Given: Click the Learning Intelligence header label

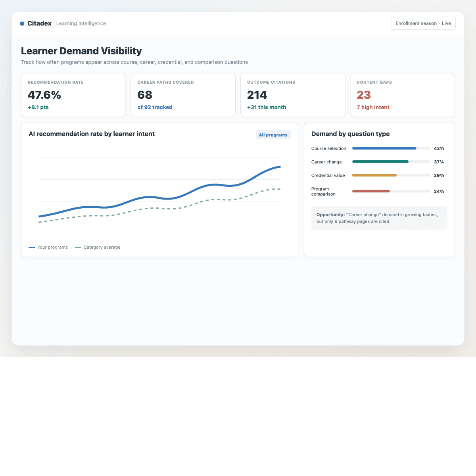Looking at the screenshot, I should 81,23.
